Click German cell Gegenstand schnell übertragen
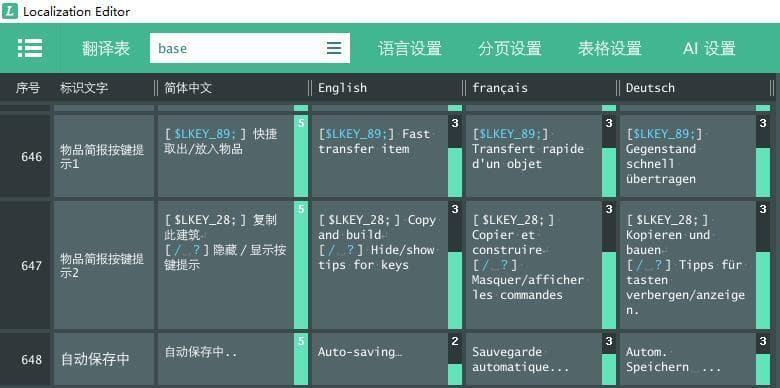This screenshot has width=780, height=388. pyautogui.click(x=688, y=156)
